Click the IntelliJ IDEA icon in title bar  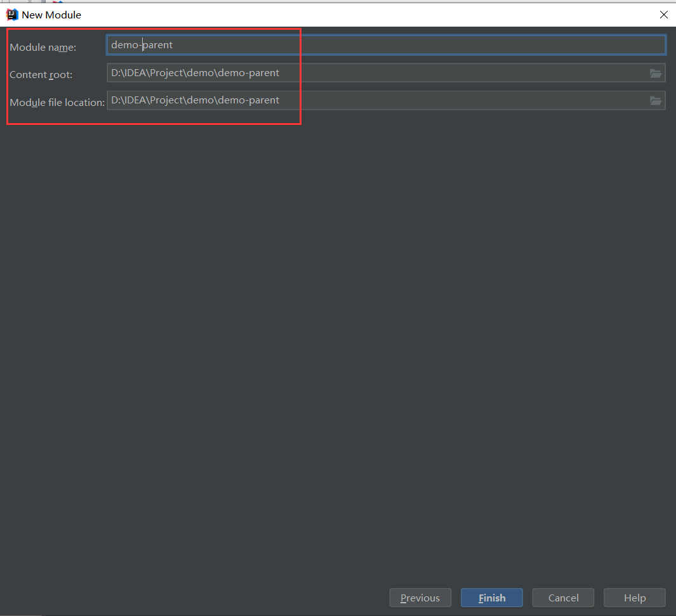(x=12, y=15)
